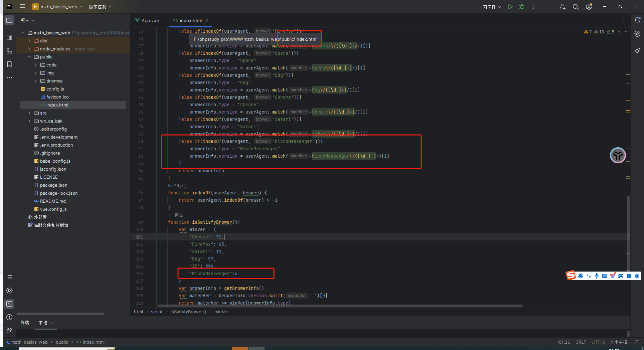Open the warnings inspection summary widget
644x350 pixels.
pos(599,32)
